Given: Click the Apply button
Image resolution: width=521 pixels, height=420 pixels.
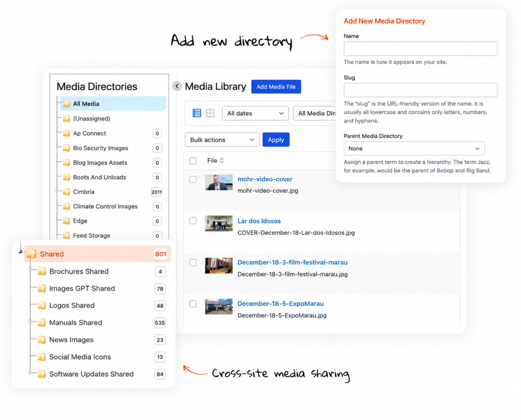Looking at the screenshot, I should [276, 140].
